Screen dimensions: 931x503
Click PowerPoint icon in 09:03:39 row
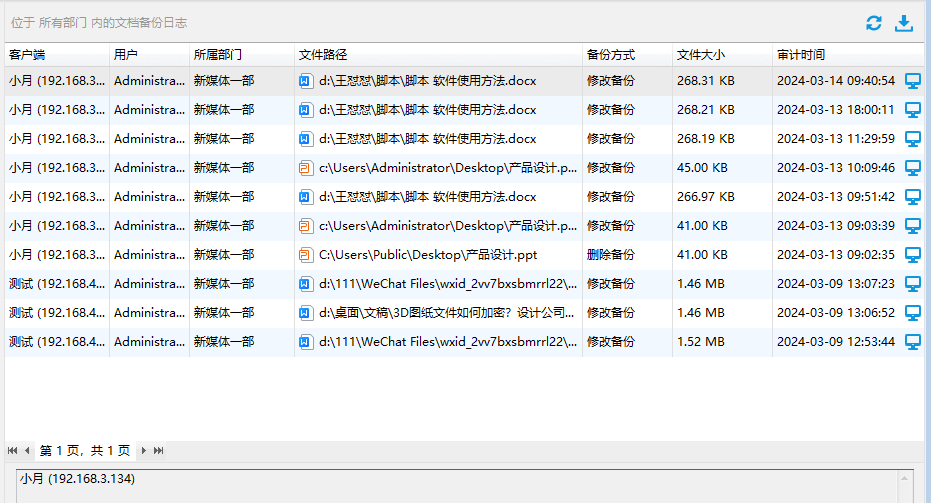click(305, 226)
